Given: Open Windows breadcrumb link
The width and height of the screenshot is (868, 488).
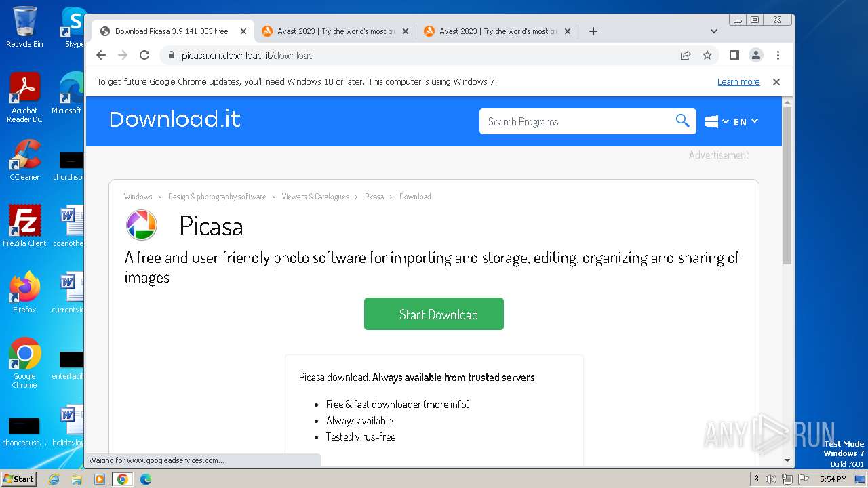Looking at the screenshot, I should tap(138, 197).
